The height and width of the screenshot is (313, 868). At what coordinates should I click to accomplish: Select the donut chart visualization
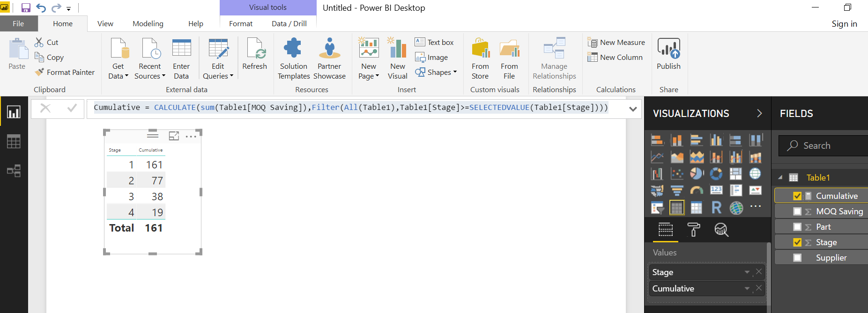coord(716,174)
